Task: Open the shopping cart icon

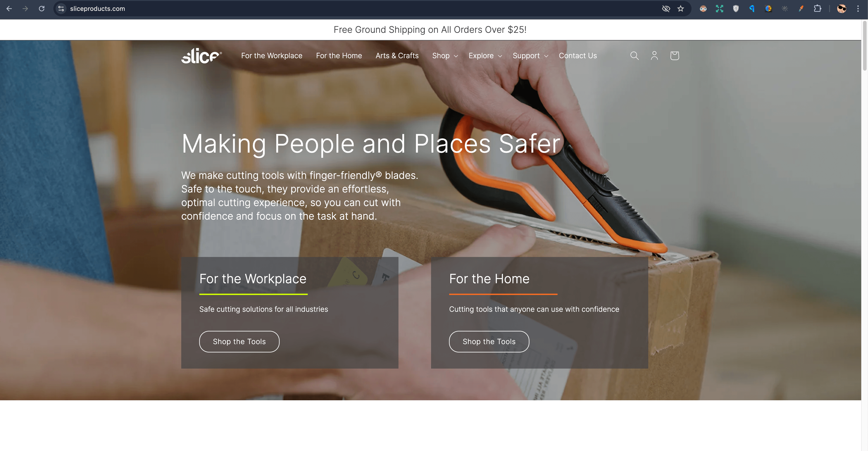Action: (674, 56)
